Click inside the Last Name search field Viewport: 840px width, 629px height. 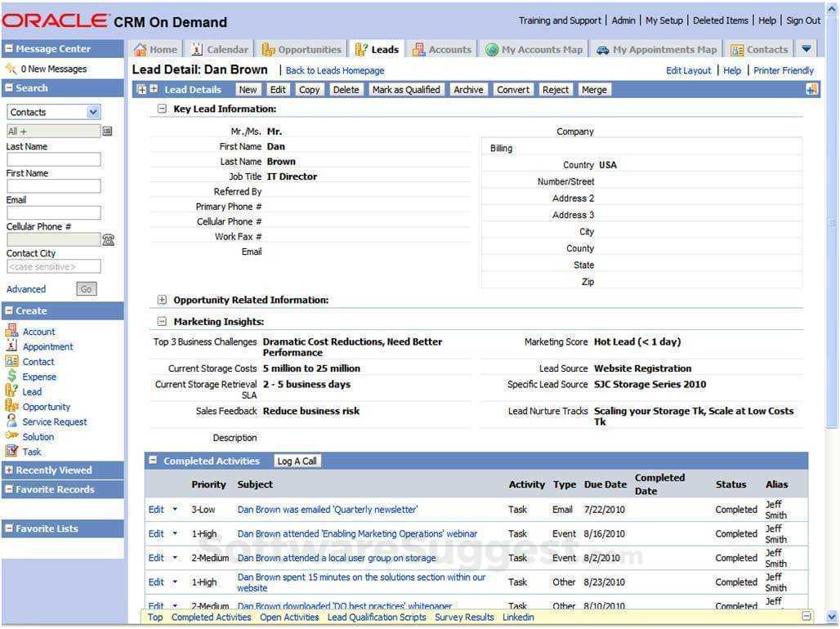point(52,158)
